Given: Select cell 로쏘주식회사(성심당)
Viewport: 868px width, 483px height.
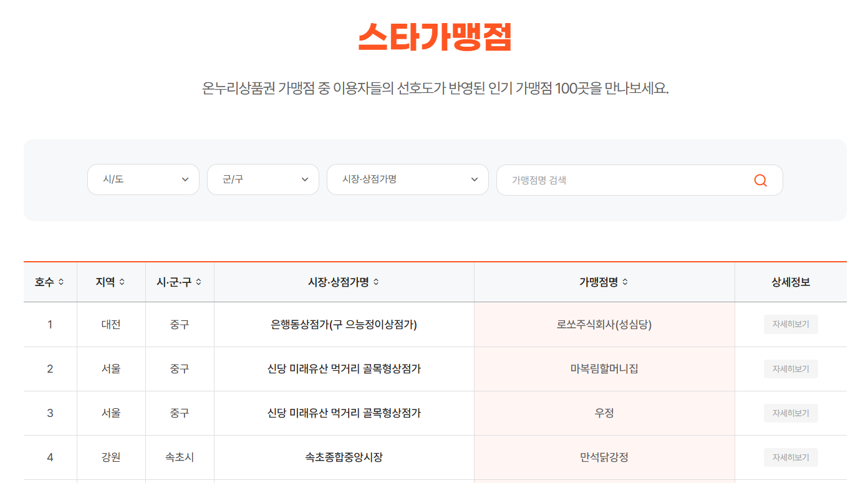Looking at the screenshot, I should [x=604, y=325].
